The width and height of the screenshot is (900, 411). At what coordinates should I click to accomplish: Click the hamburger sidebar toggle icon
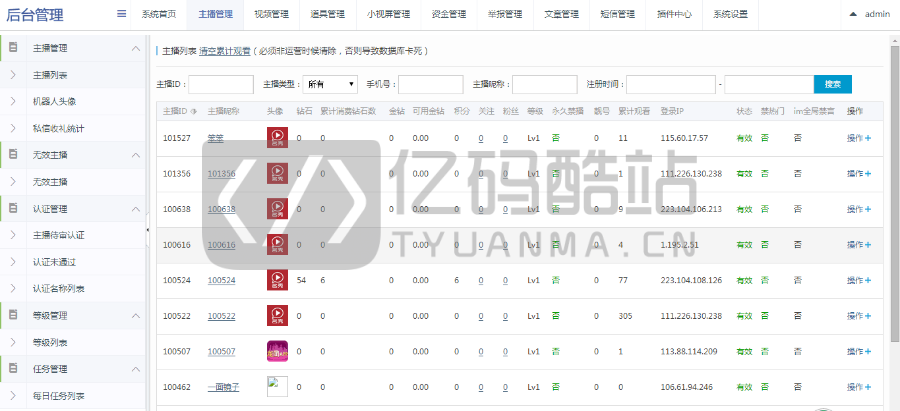122,14
